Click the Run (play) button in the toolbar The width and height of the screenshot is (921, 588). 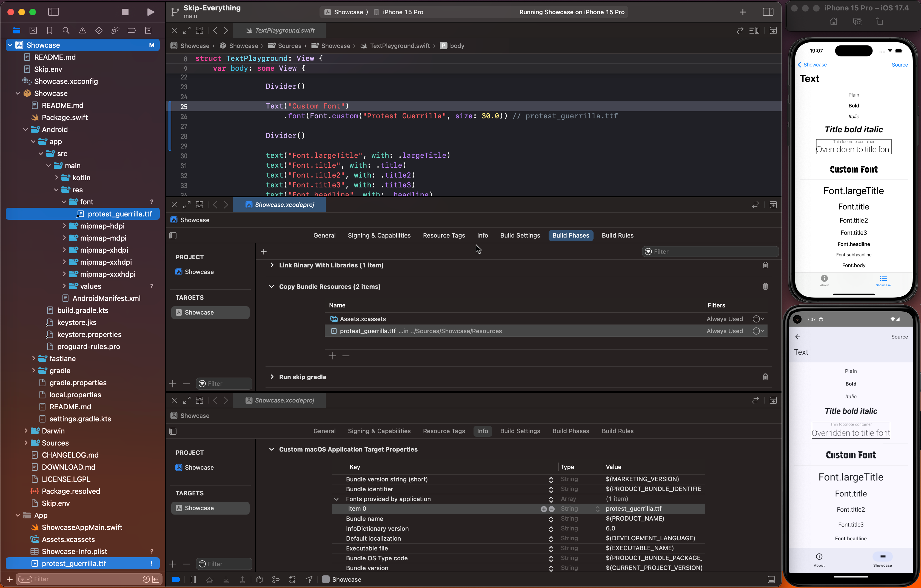[x=151, y=12]
